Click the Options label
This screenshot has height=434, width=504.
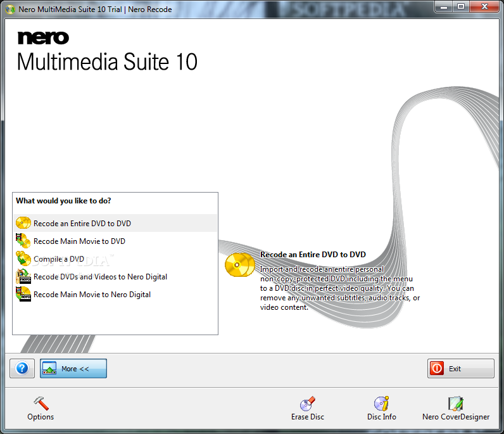(41, 417)
